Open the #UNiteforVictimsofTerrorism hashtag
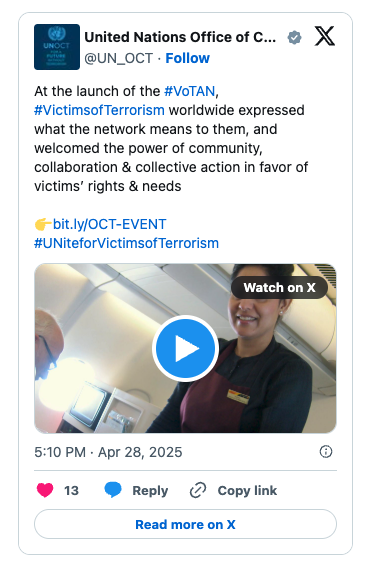This screenshot has height=572, width=370. pos(127,243)
